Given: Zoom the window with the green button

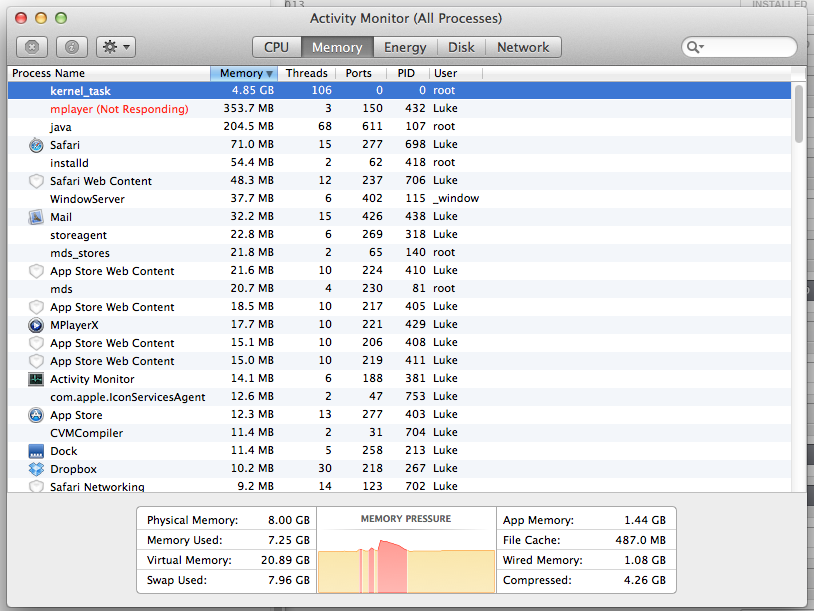Looking at the screenshot, I should 61,18.
